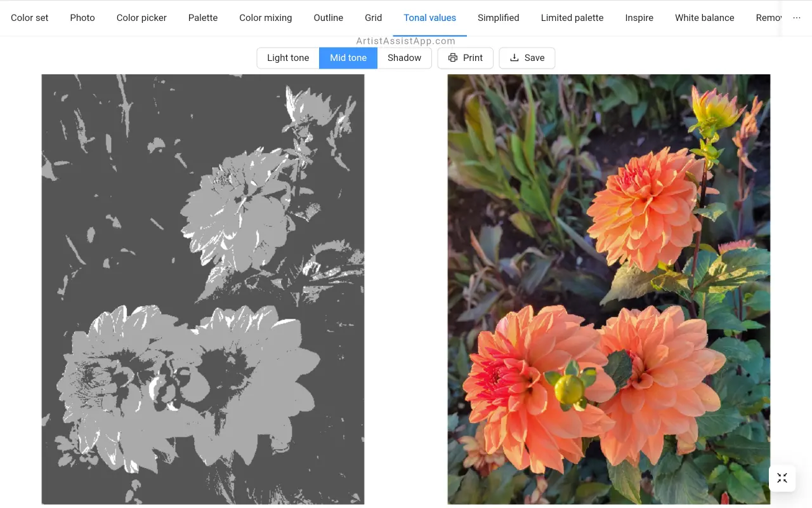Click the grayscale tonal value image

[x=203, y=290]
